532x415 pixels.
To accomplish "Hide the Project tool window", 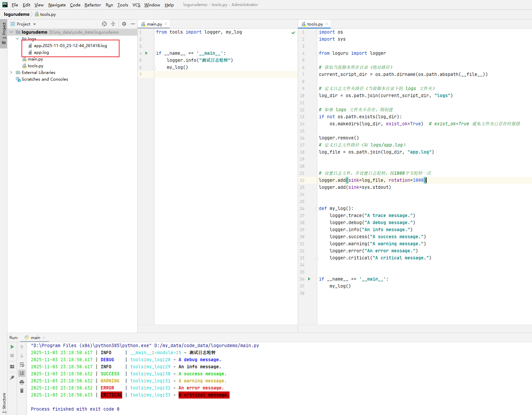I will coord(133,24).
